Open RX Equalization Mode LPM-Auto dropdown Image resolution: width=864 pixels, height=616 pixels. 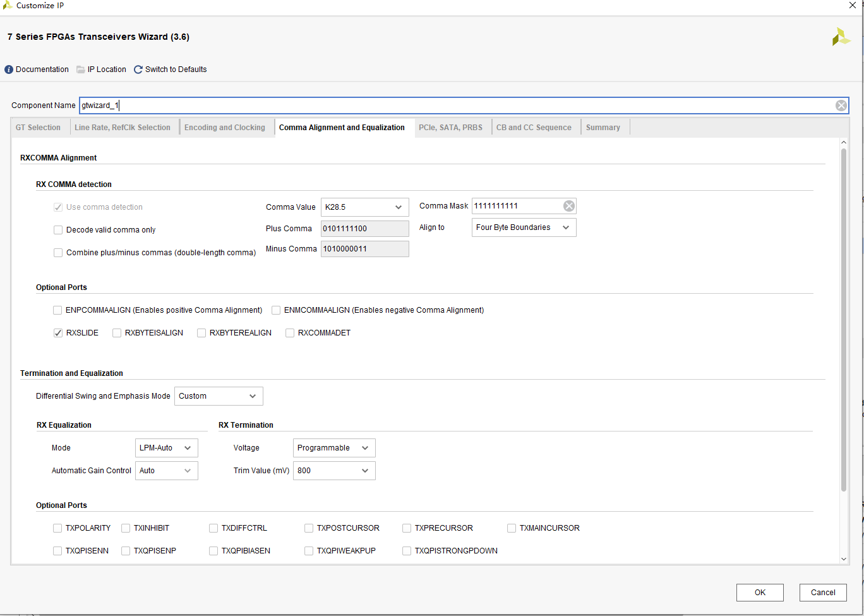click(x=166, y=448)
